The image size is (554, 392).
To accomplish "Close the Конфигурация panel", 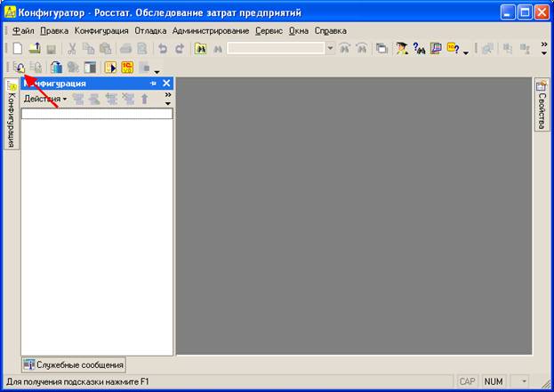I will (166, 84).
